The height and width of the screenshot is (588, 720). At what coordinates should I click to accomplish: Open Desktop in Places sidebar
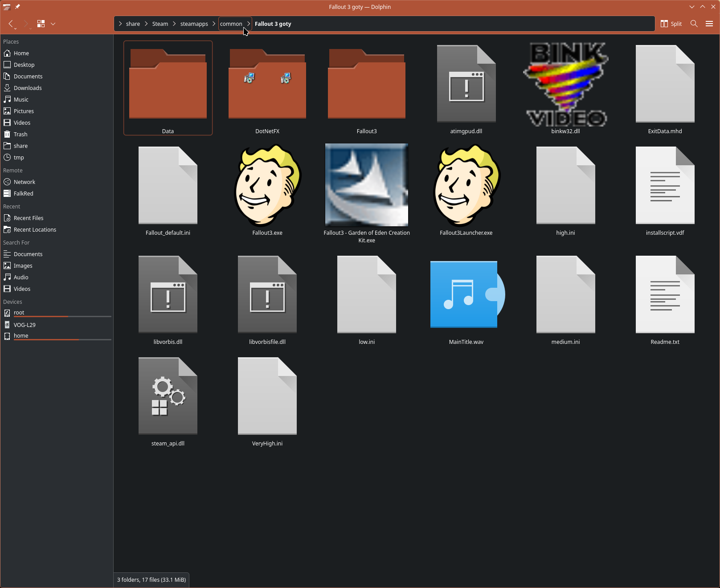click(x=57, y=65)
